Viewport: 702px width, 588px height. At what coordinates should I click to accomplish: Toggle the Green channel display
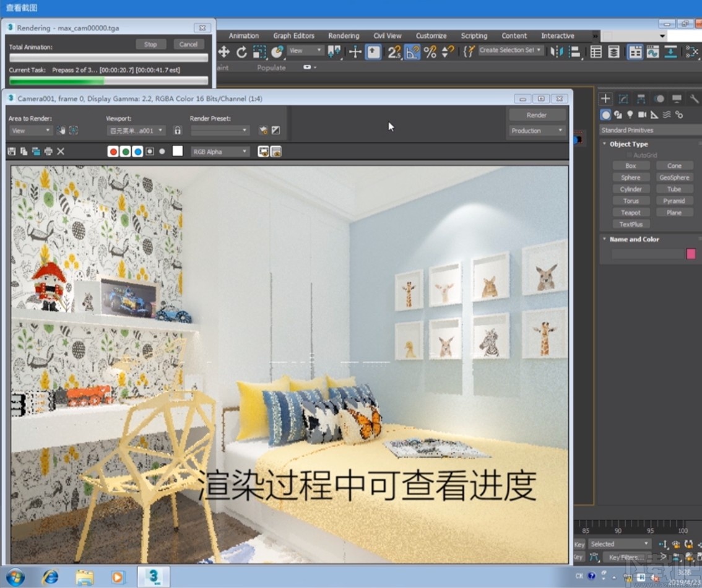click(x=125, y=152)
